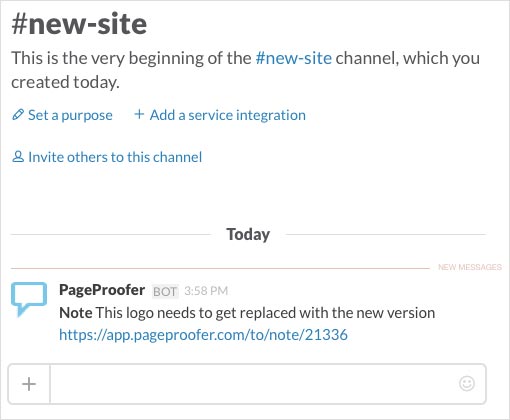
Task: Click the person icon beside Invite others
Action: point(18,157)
